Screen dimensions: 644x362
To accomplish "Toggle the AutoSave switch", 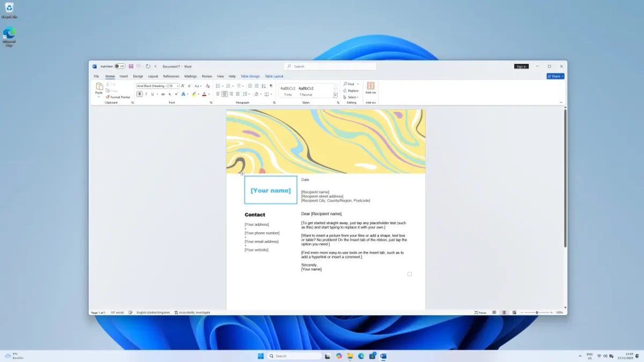I will 120,67.
